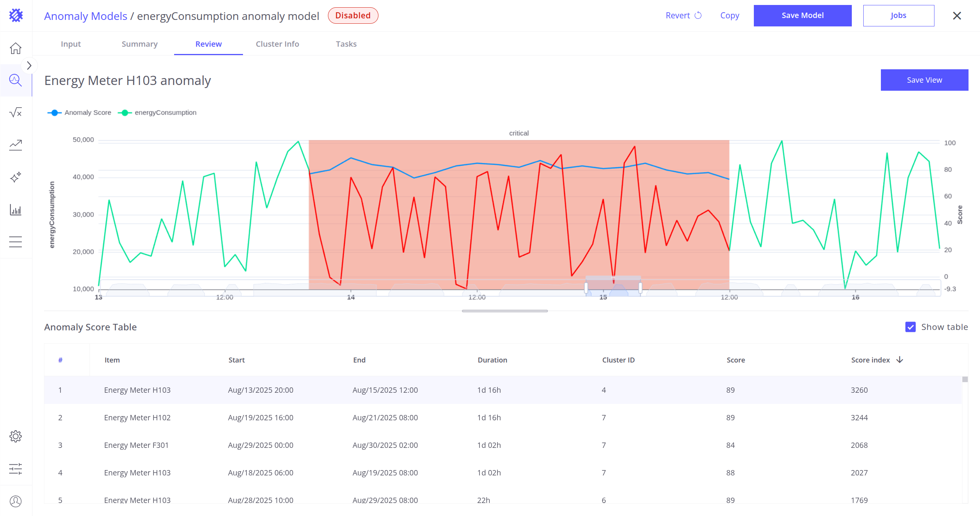Click the Save Model button
This screenshot has height=516, width=980.
(x=802, y=16)
